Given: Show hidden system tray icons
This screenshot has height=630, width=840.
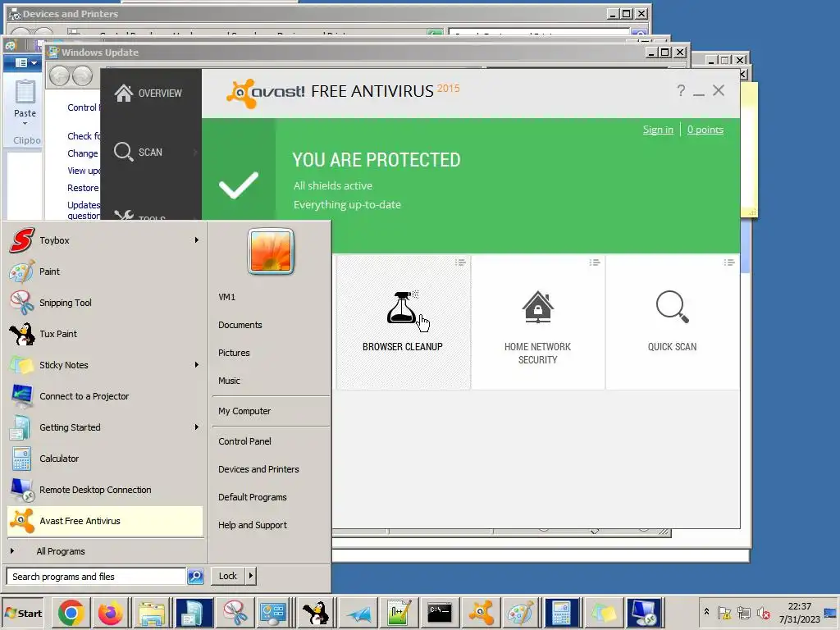Looking at the screenshot, I should 706,612.
